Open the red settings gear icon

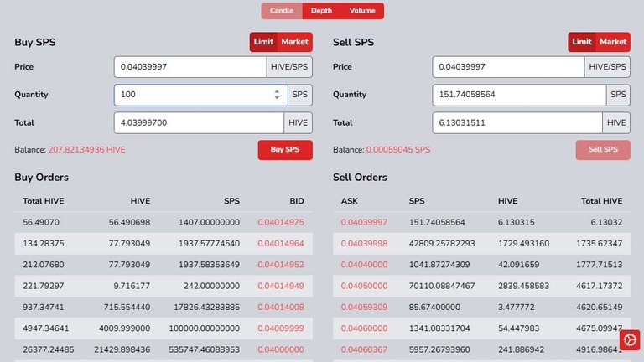click(x=630, y=340)
